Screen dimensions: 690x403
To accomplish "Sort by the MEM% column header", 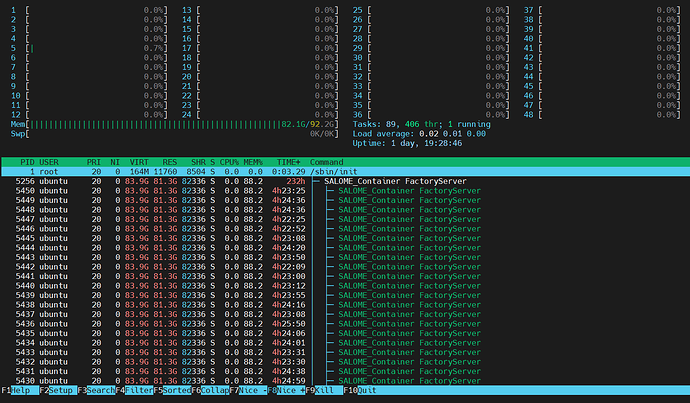I will click(x=253, y=162).
